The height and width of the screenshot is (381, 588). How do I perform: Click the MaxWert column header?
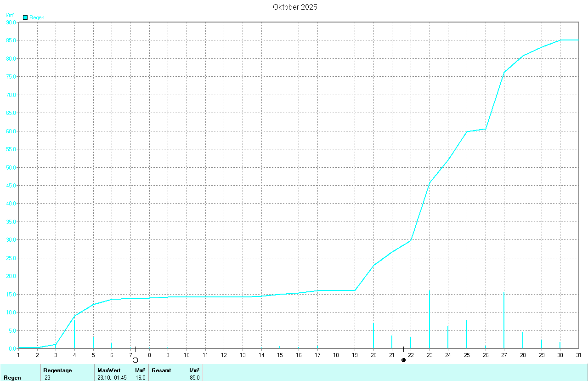click(109, 370)
